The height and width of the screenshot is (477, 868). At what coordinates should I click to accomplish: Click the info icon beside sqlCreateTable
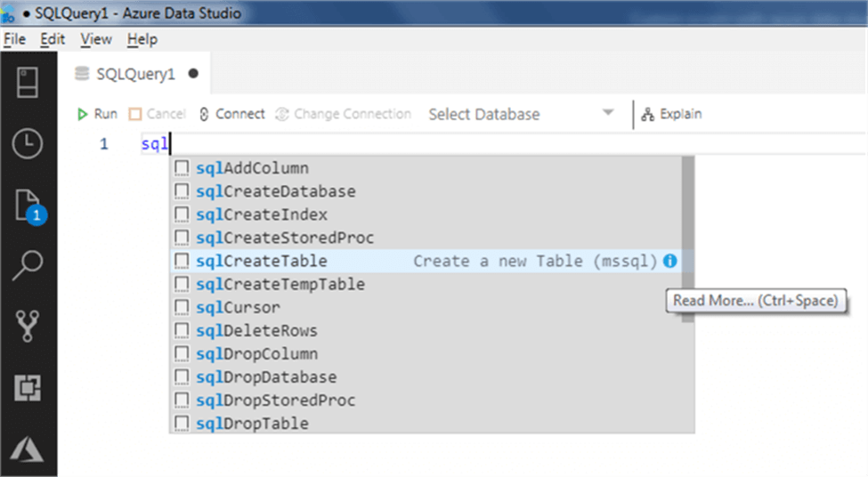click(670, 261)
